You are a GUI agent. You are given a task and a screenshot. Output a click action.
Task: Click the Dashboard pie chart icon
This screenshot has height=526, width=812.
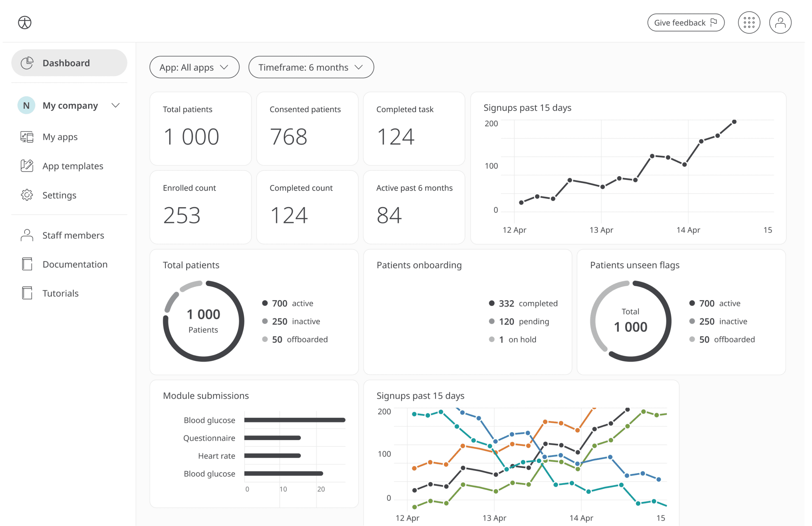(27, 63)
